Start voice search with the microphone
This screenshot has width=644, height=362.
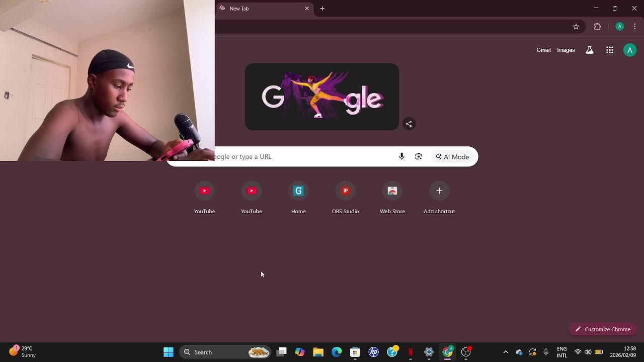click(x=401, y=156)
